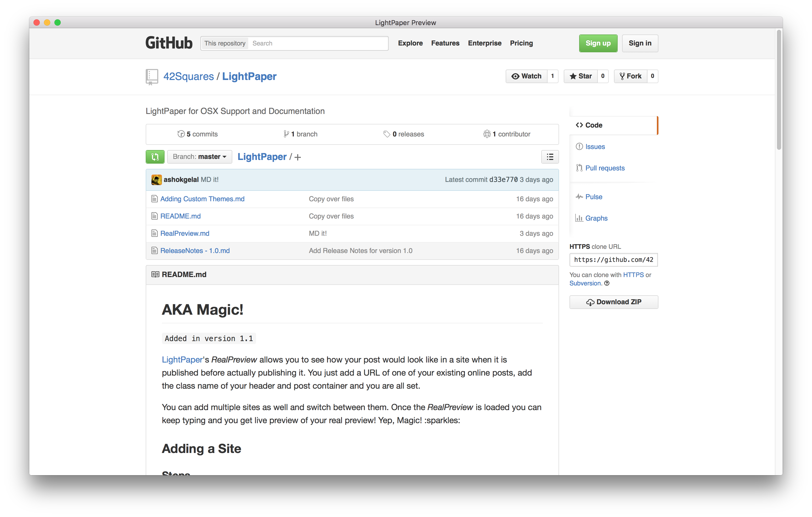The width and height of the screenshot is (812, 517).
Task: Click the repository book icon beside 42Squares
Action: [x=151, y=77]
